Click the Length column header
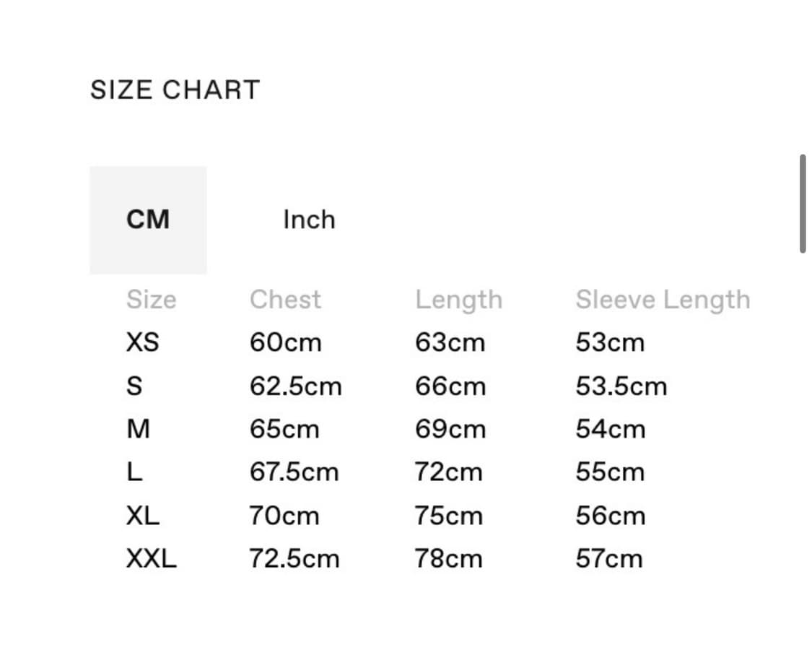The width and height of the screenshot is (812, 650). [x=458, y=300]
